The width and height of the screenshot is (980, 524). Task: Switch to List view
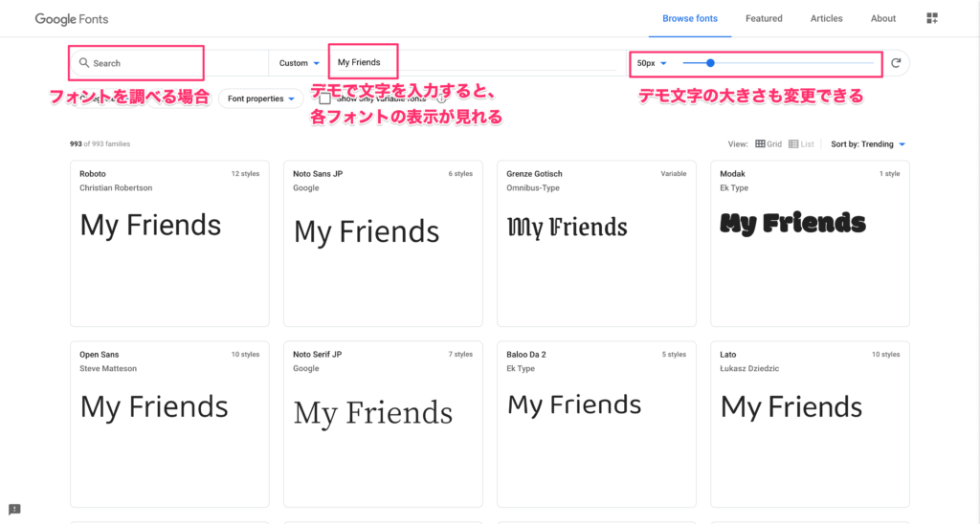click(x=801, y=144)
